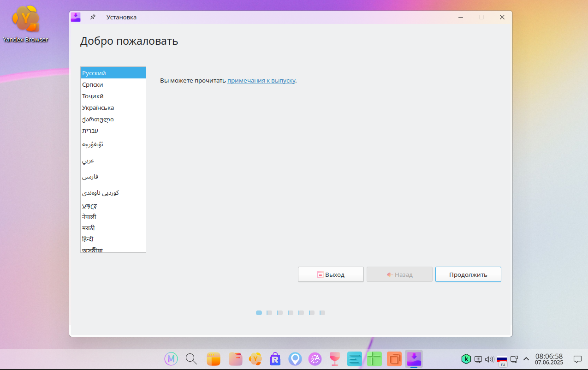Open the green Kaspersky tray icon

[x=466, y=358]
